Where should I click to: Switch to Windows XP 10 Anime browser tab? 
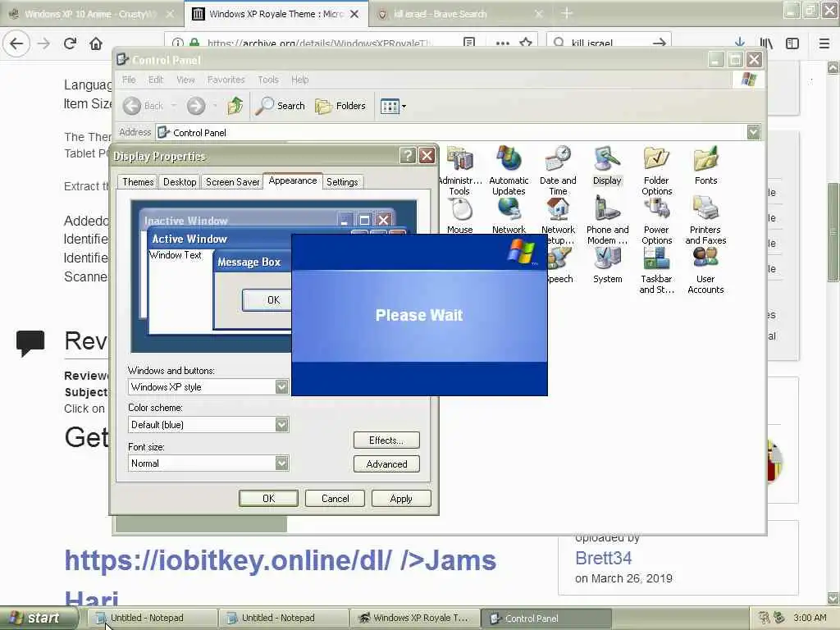tap(91, 14)
